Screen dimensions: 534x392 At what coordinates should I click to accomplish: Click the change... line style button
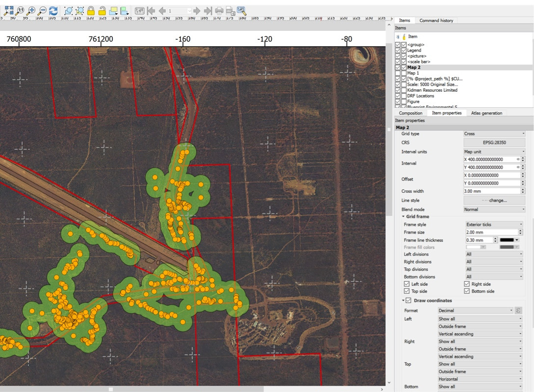[494, 200]
